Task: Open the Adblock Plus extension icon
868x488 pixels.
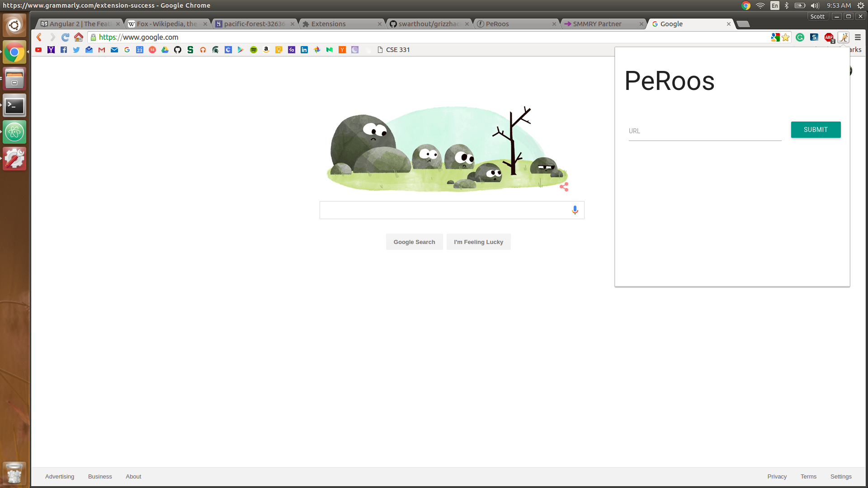Action: (x=829, y=38)
